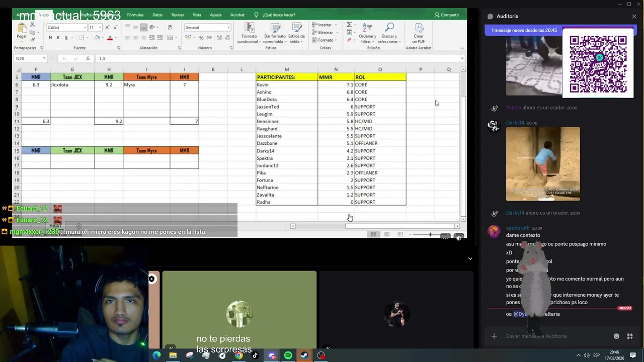Open running kid GIF thumbnail in chat
Viewport: 644px width, 362px height.
coord(543,164)
